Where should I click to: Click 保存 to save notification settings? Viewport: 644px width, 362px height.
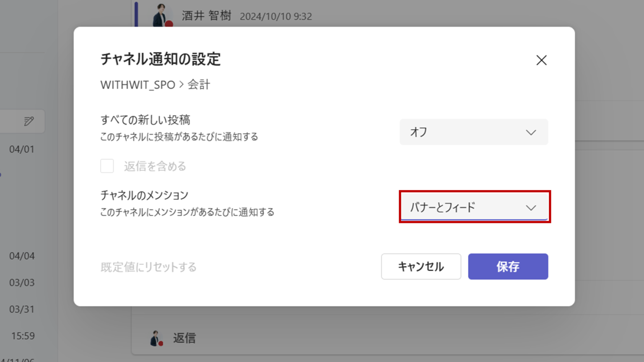click(508, 266)
